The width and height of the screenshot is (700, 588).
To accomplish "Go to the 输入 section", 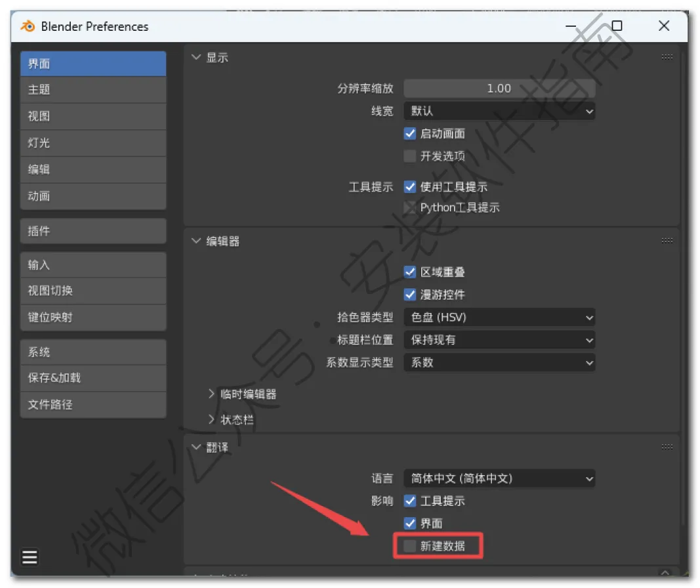I will point(93,264).
